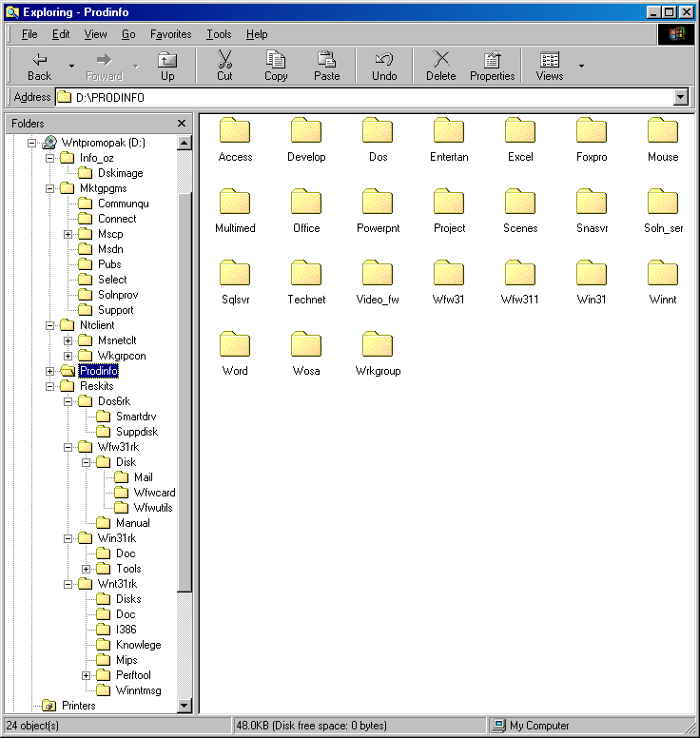Image resolution: width=700 pixels, height=738 pixels.
Task: Click the folder tree scroll-down arrow
Action: (x=185, y=706)
